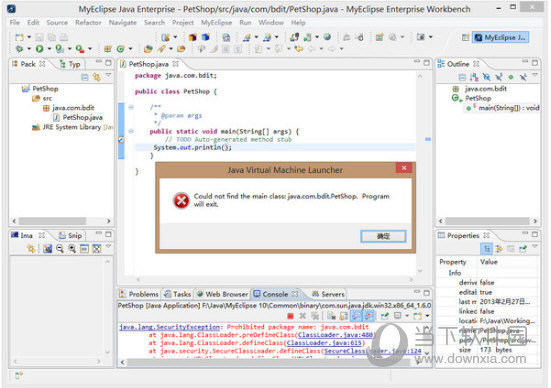The image size is (551, 388).
Task: Click the Debug bug icon in toolbar
Action: (19, 49)
